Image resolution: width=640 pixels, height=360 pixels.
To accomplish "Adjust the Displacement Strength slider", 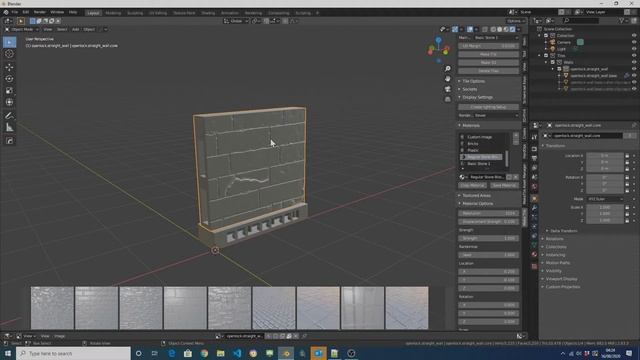I will pyautogui.click(x=488, y=222).
